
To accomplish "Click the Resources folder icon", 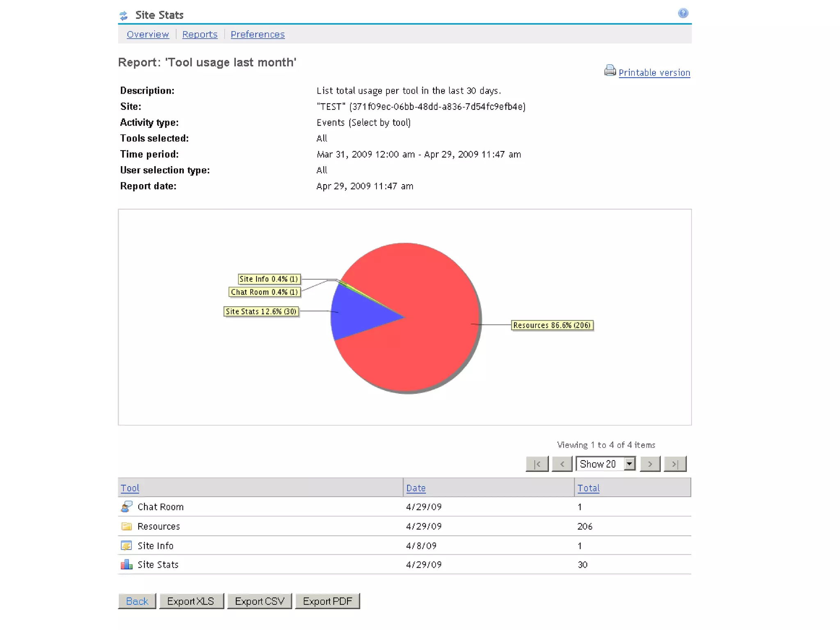I will (126, 526).
